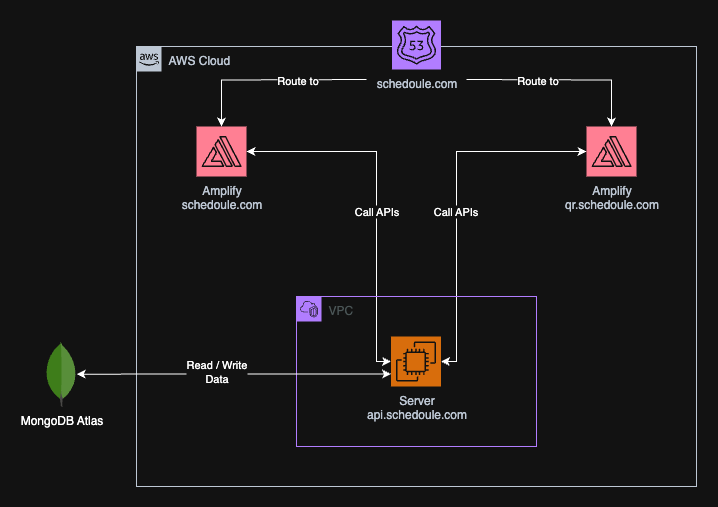
Task: Select the left Amplify icon for schedoule.com
Action: [x=222, y=152]
